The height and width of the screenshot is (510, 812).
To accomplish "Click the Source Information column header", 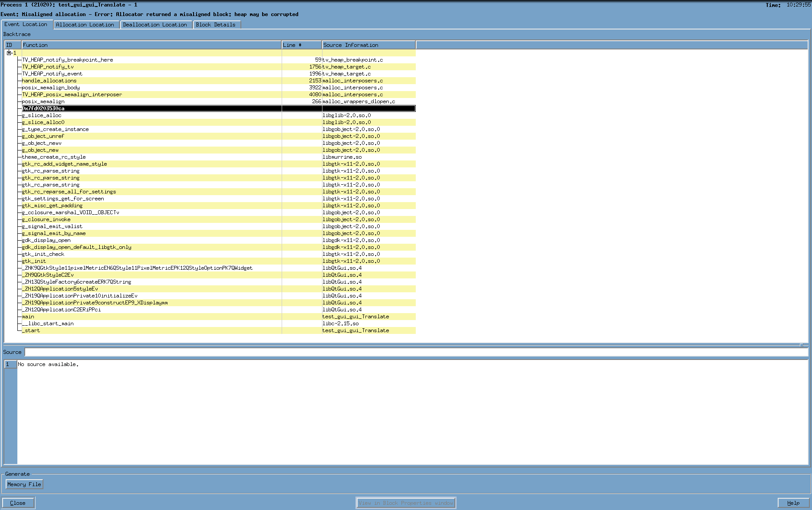I will [x=368, y=45].
